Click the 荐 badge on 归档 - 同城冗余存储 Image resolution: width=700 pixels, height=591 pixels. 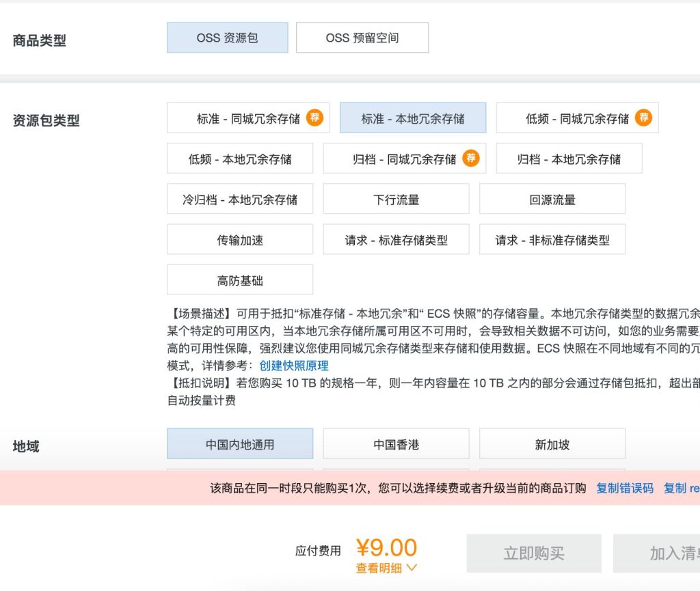(x=470, y=159)
